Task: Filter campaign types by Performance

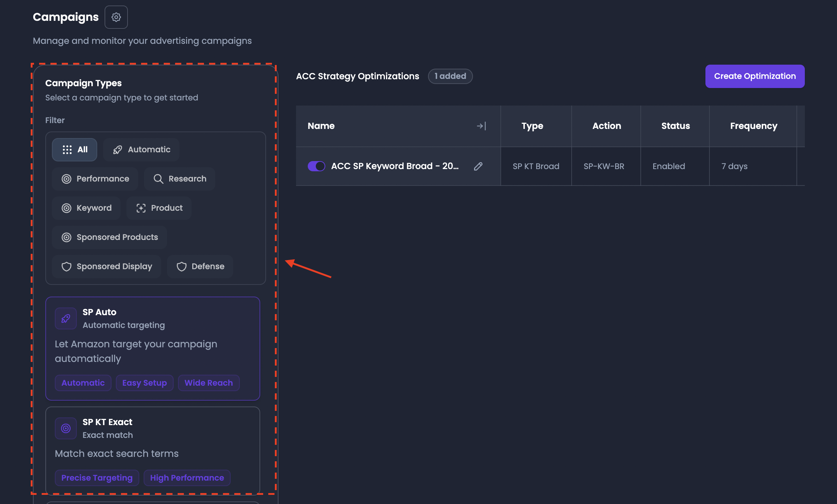Action: (95, 179)
